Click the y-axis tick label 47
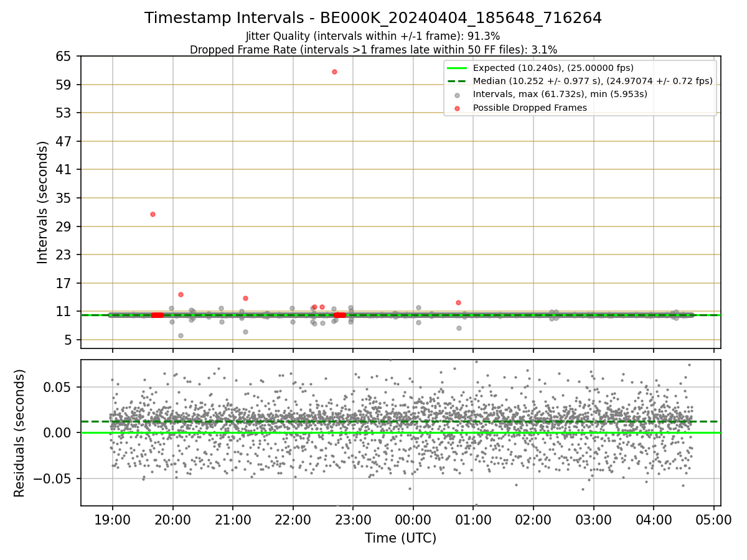This screenshot has height=560, width=747. [x=64, y=141]
